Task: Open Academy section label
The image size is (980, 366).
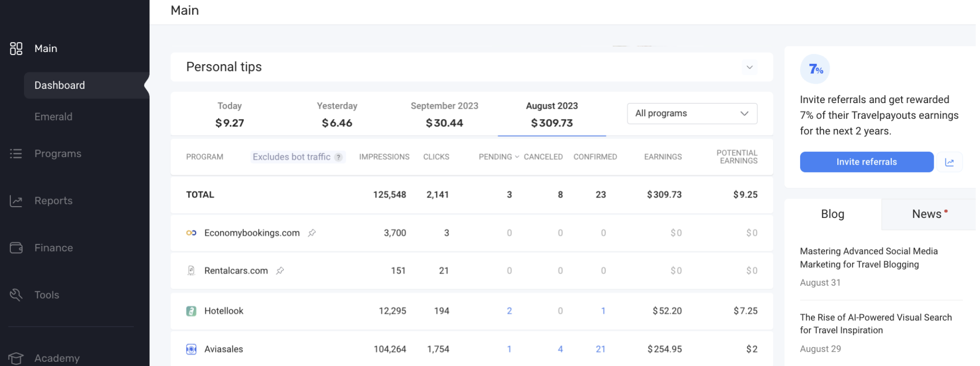Action: [57, 358]
